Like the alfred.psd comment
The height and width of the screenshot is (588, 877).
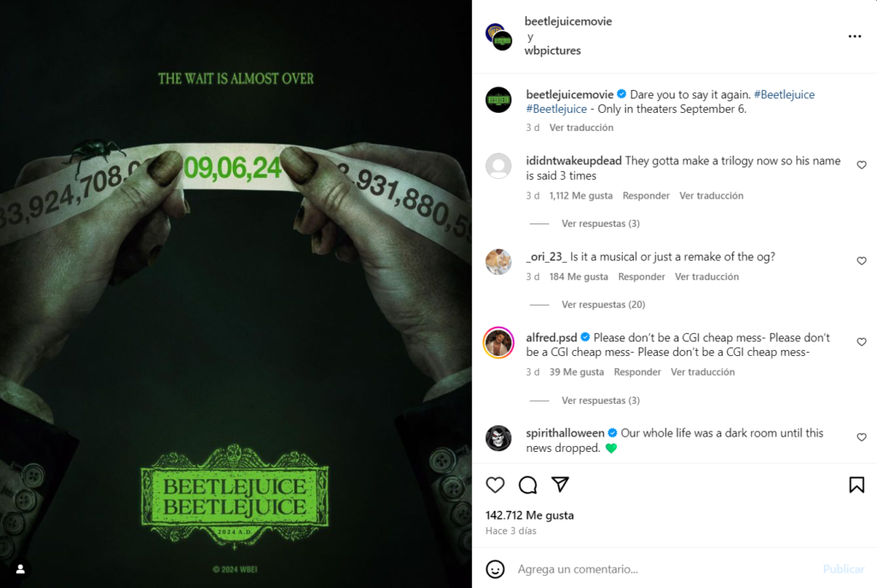862,342
